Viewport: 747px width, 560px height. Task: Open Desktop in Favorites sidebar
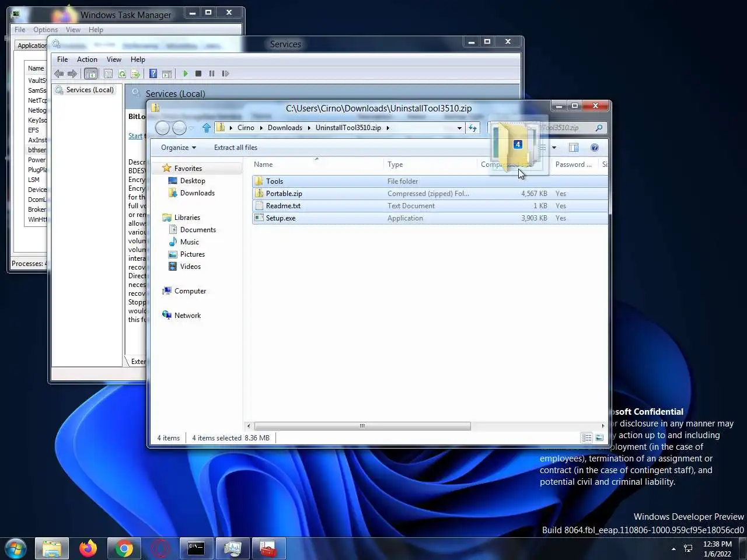point(193,181)
